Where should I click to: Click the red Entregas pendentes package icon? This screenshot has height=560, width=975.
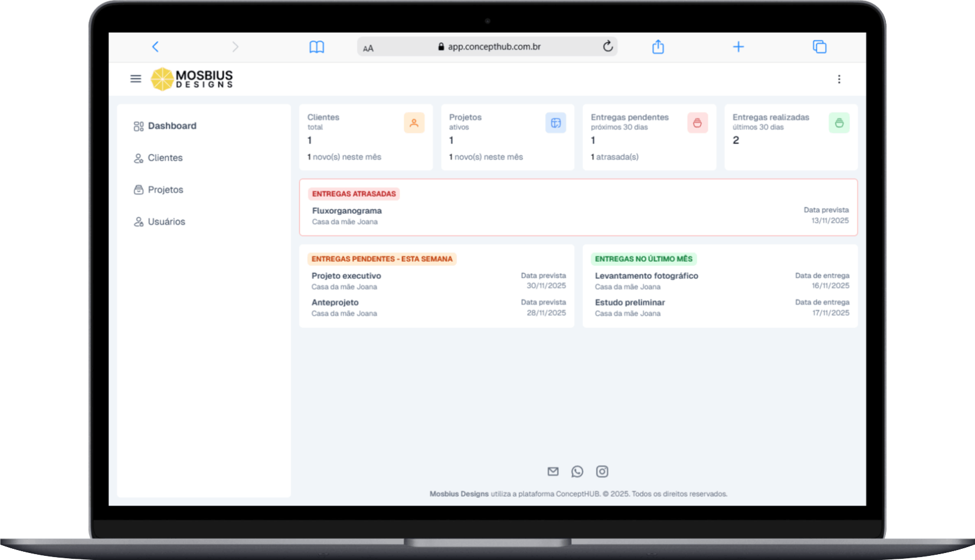[697, 123]
